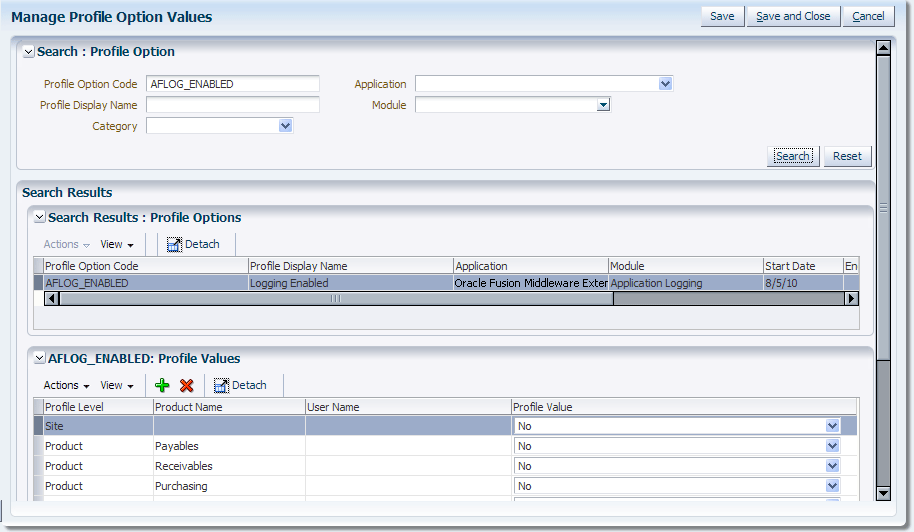Click the Product Name column header
Screen dimensions: 914x532
230,407
